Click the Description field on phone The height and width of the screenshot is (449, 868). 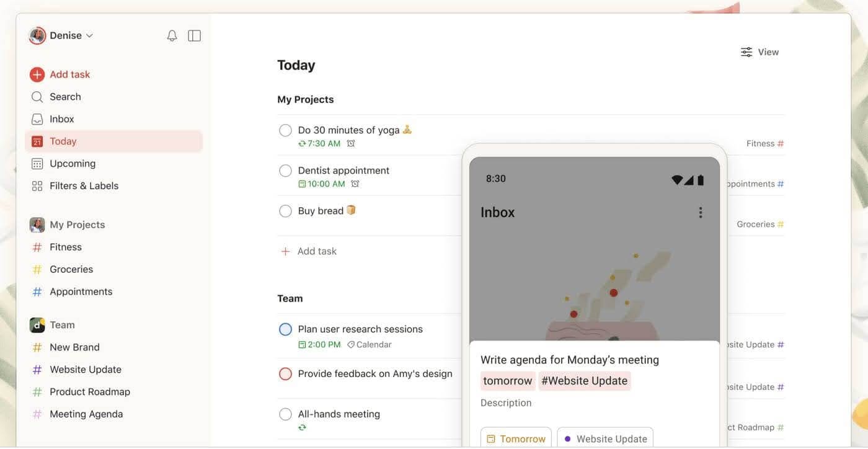pos(506,403)
